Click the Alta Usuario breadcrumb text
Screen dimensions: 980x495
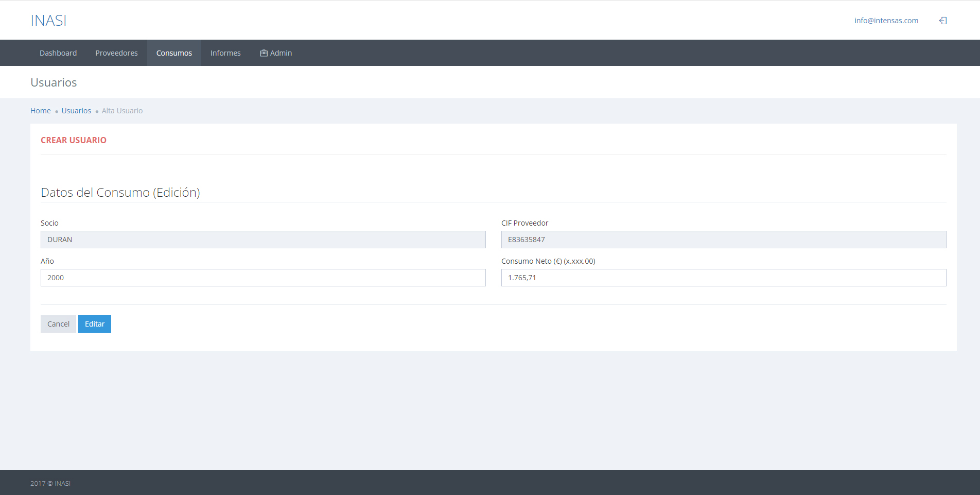point(122,111)
